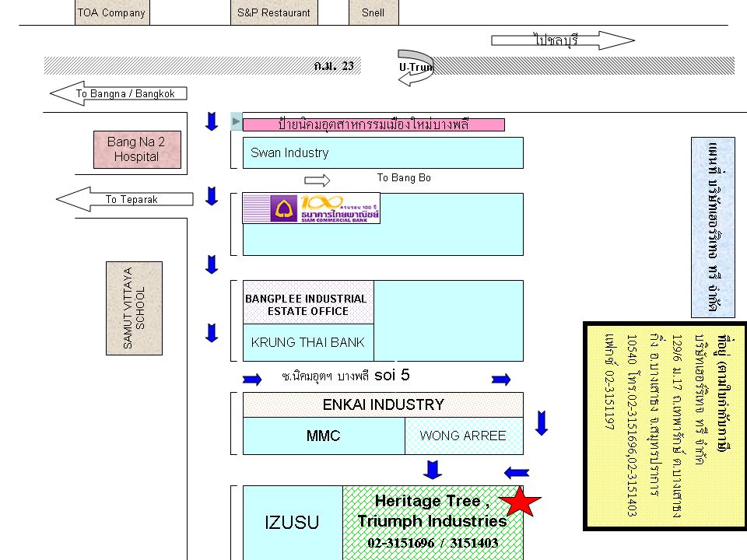
Task: Select the Snell box
Action: [373, 12]
